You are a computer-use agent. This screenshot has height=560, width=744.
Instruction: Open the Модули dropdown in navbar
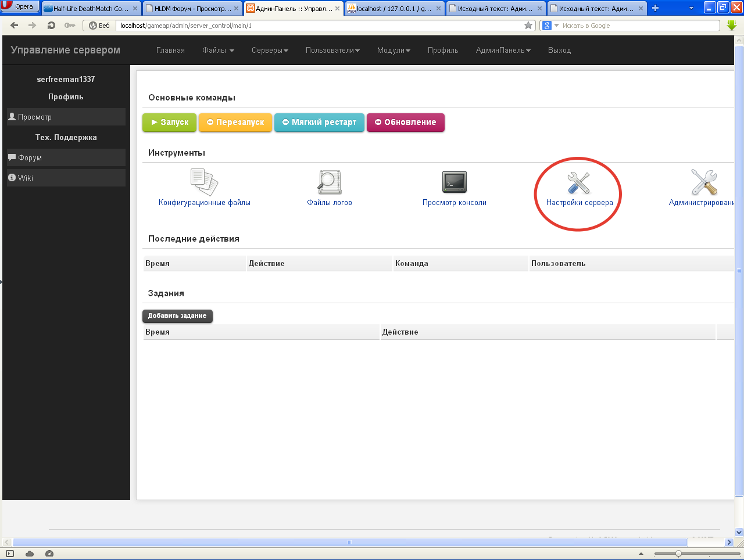(x=394, y=51)
